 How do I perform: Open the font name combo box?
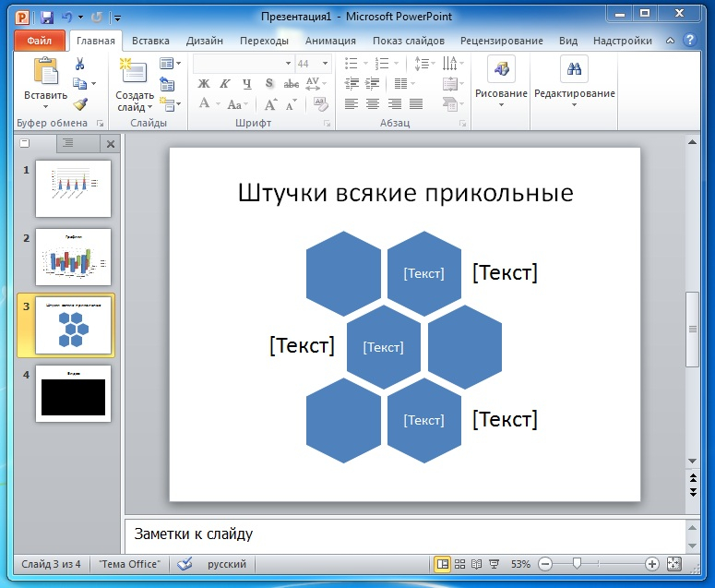point(243,64)
